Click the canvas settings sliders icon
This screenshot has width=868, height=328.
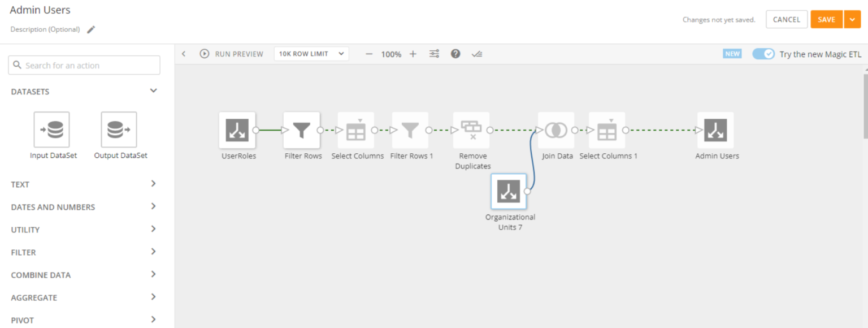click(x=434, y=54)
